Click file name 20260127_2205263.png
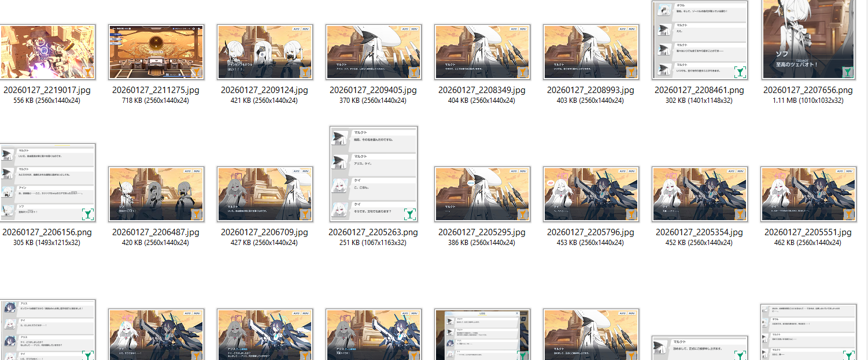The image size is (868, 360). tap(373, 232)
